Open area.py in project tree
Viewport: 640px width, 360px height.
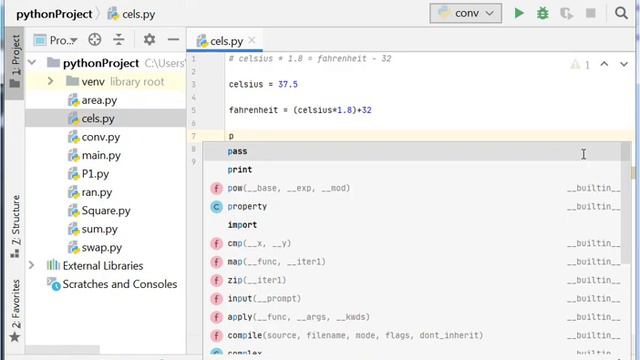99,100
